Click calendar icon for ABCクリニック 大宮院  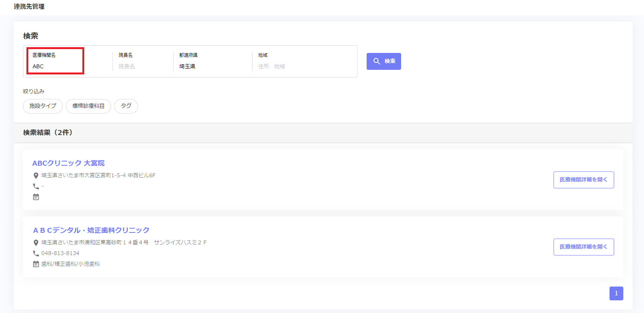click(x=36, y=197)
